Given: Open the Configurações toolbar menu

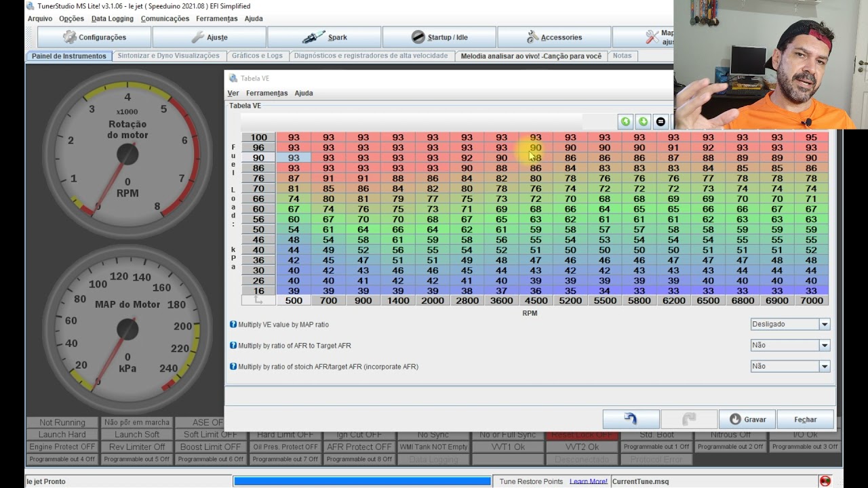Looking at the screenshot, I should (94, 37).
